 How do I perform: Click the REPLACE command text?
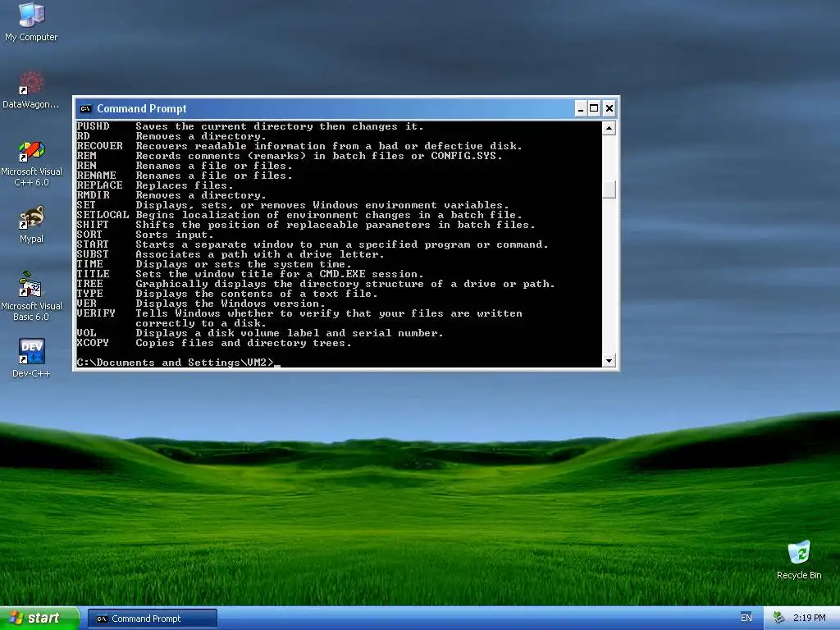tap(99, 185)
